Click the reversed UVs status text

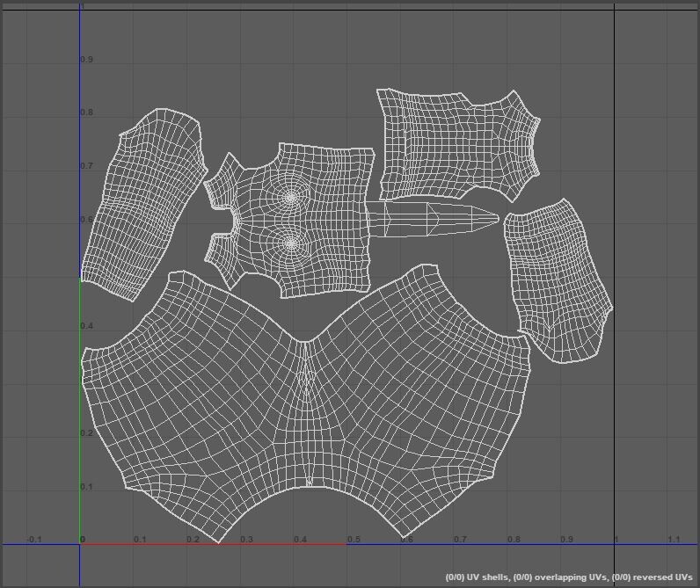(652, 577)
